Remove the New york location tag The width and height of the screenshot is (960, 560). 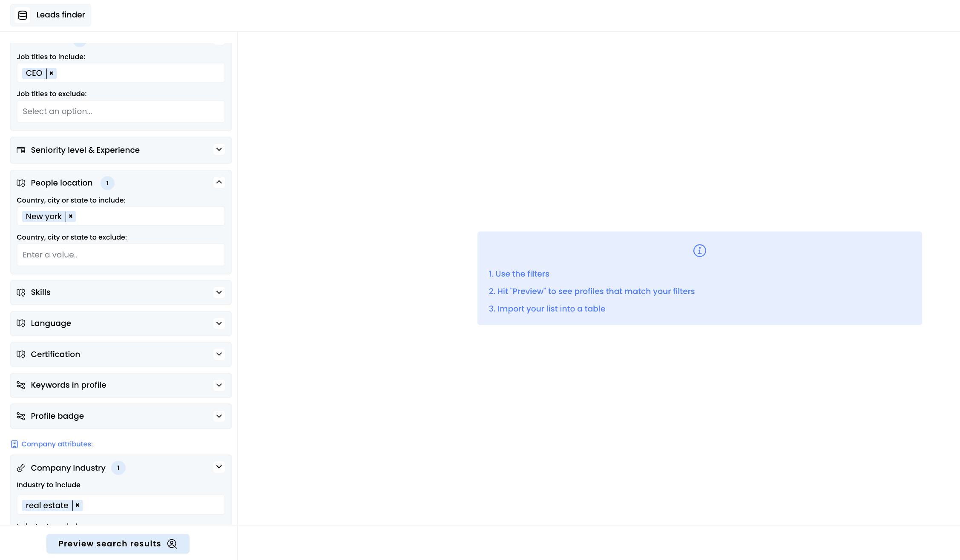(71, 216)
